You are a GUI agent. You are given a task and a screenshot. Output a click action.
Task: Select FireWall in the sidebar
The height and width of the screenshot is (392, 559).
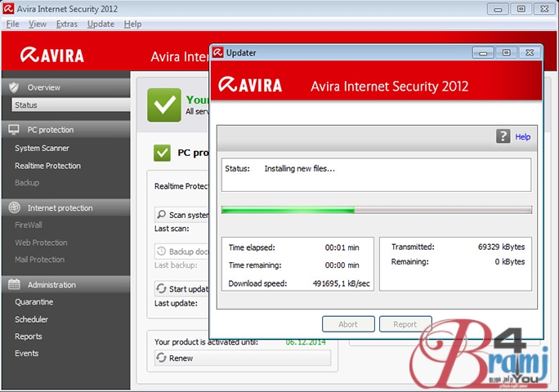(x=29, y=225)
